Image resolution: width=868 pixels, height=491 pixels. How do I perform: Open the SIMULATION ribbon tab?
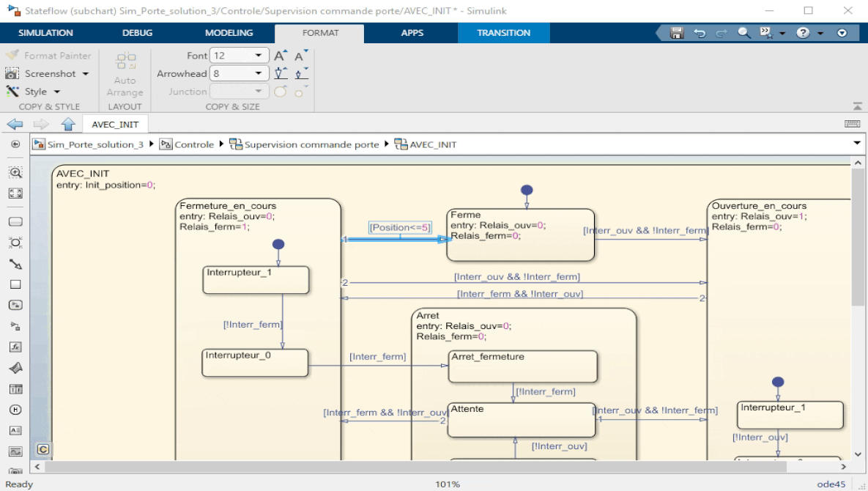tap(45, 33)
